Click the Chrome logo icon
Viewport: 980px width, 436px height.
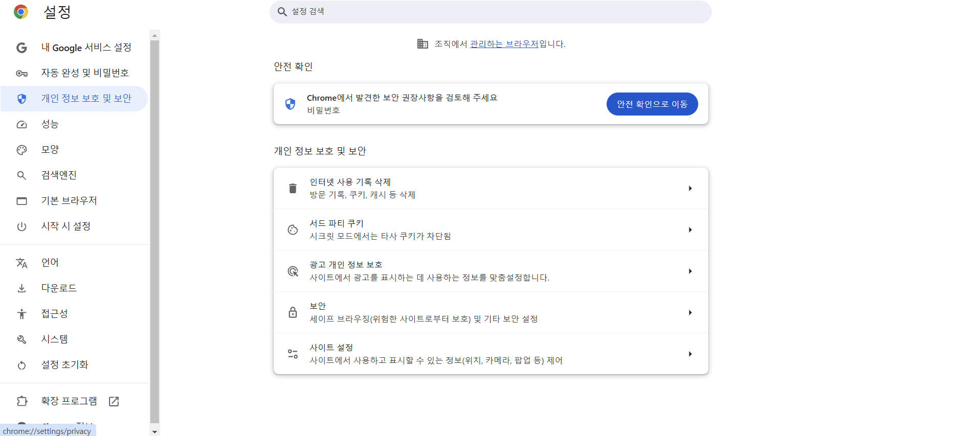click(x=21, y=12)
